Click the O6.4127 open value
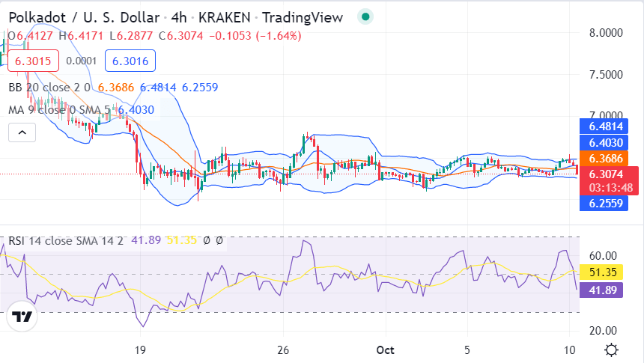This screenshot has width=644, height=363. [31, 36]
